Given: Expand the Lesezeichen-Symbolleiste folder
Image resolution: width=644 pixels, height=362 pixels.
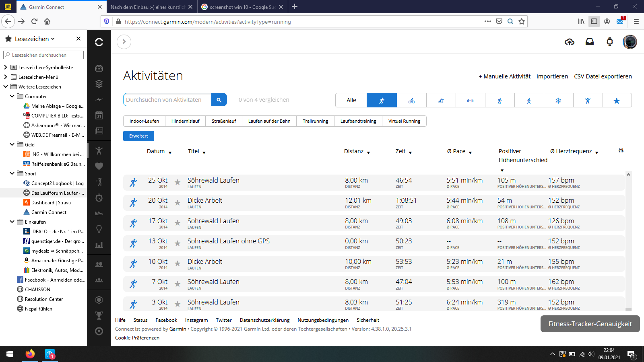Looking at the screenshot, I should [x=6, y=67].
